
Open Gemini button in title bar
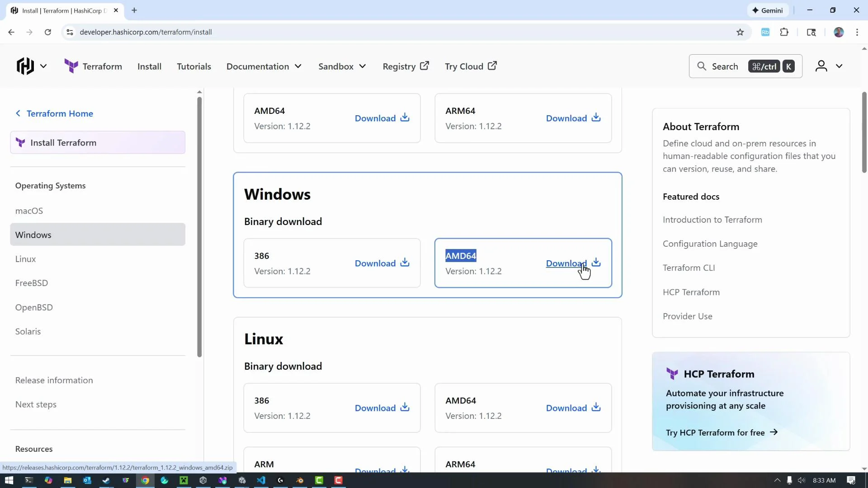click(x=768, y=10)
